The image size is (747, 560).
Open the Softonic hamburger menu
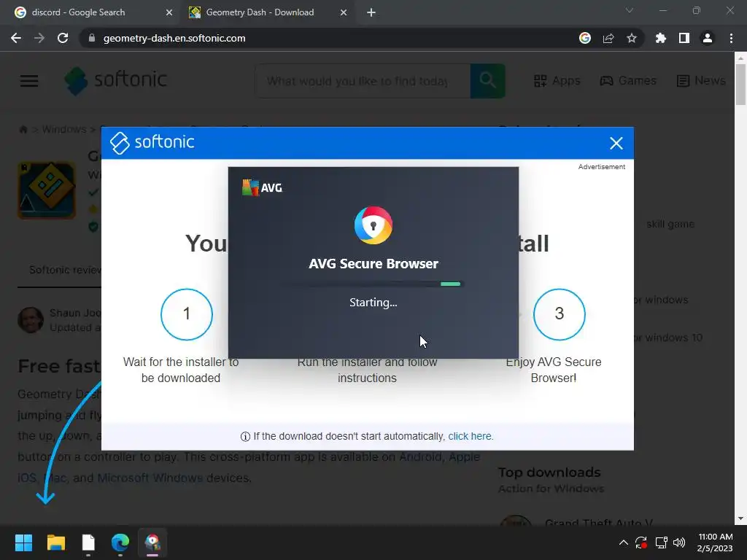coord(29,80)
